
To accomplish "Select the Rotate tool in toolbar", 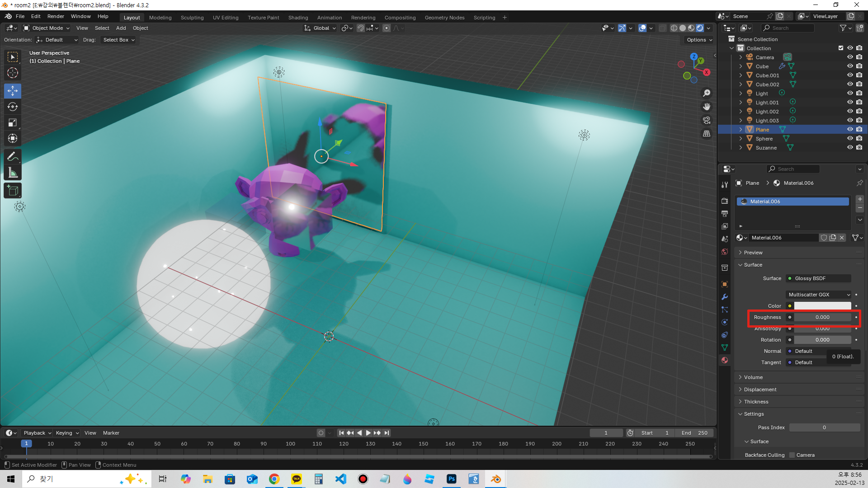I will pos(13,107).
